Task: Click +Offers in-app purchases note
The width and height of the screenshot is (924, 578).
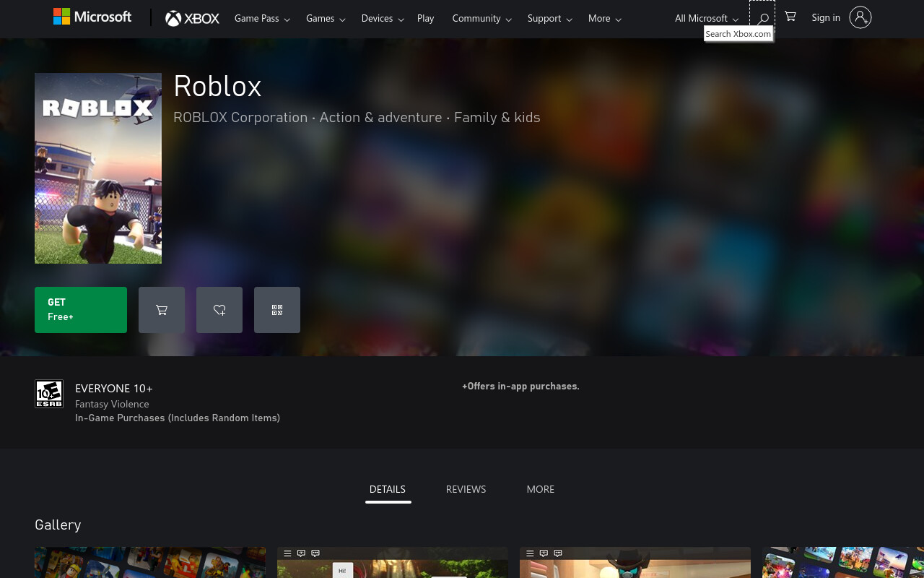Action: point(520,387)
